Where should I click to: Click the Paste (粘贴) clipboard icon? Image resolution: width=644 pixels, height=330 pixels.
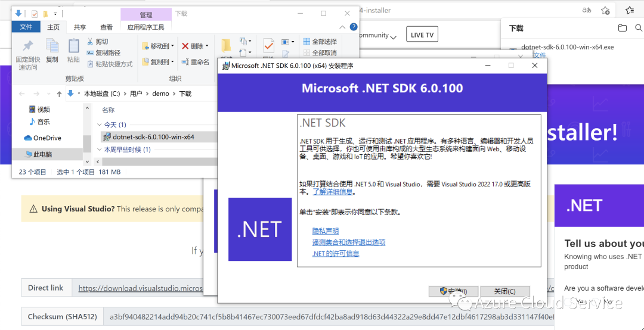[x=73, y=45]
